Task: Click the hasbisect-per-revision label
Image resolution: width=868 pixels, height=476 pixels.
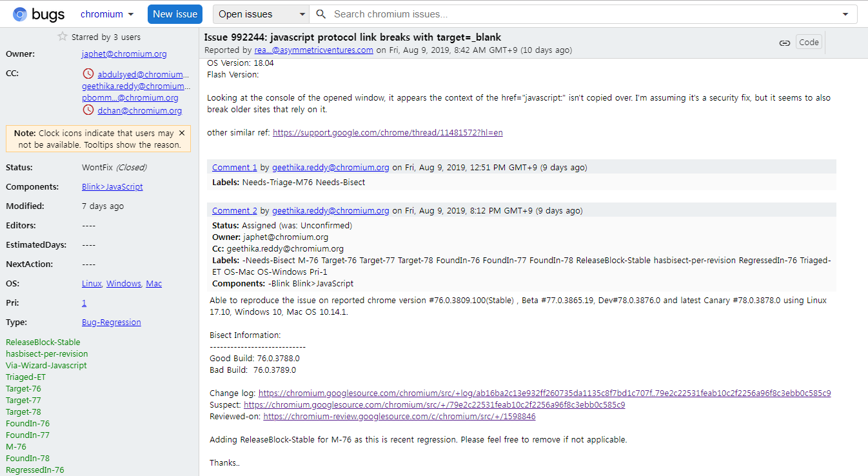Action: click(x=47, y=354)
